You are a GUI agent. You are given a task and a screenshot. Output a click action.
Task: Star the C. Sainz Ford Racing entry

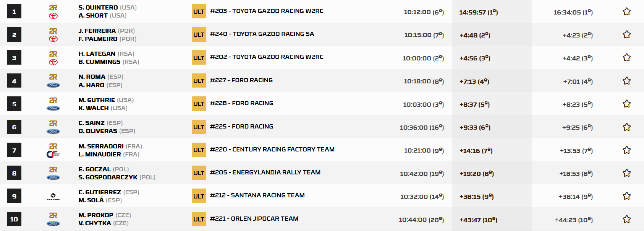[626, 127]
